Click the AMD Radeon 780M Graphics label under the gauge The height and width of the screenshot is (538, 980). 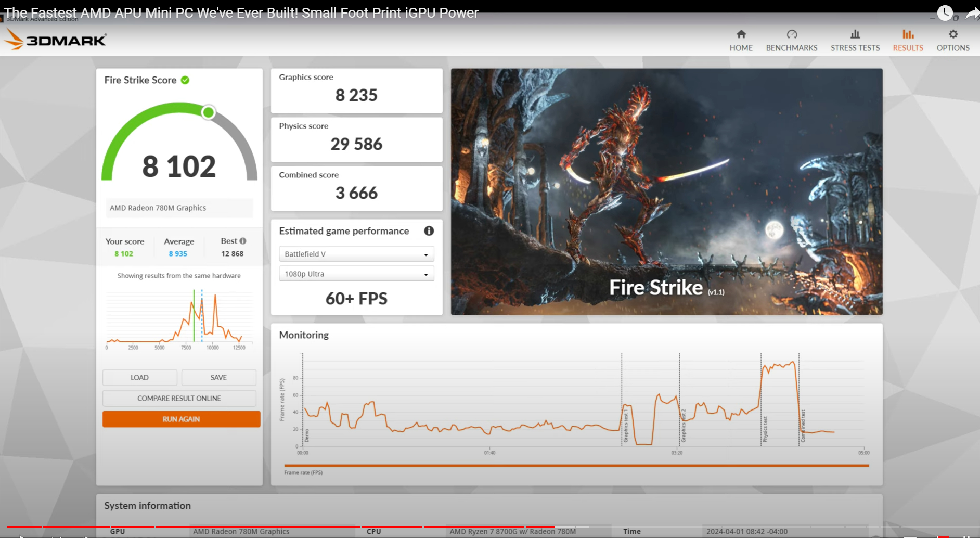pos(158,208)
